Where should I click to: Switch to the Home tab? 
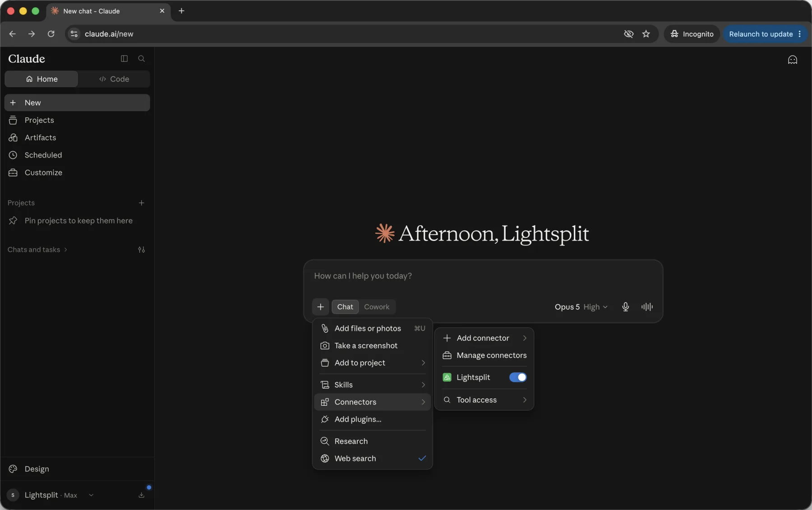click(42, 79)
